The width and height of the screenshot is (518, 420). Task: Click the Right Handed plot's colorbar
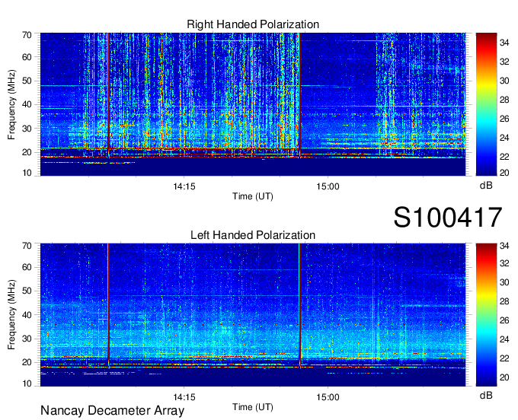(x=486, y=104)
